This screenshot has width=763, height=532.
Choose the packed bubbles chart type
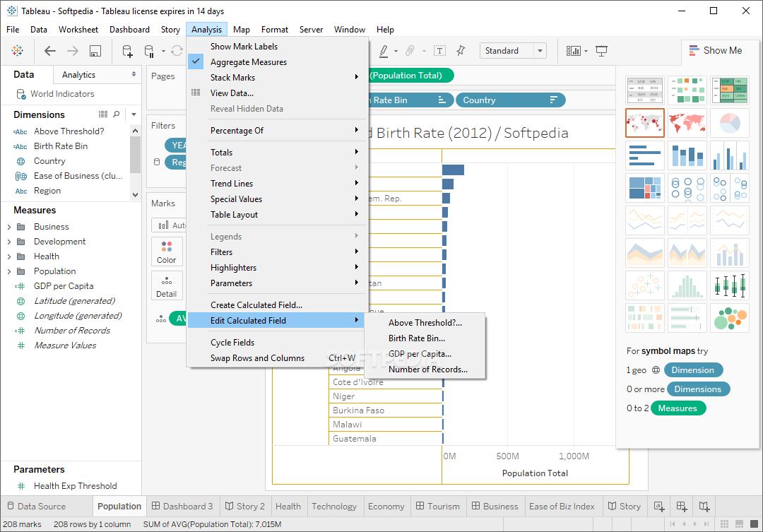pos(729,319)
